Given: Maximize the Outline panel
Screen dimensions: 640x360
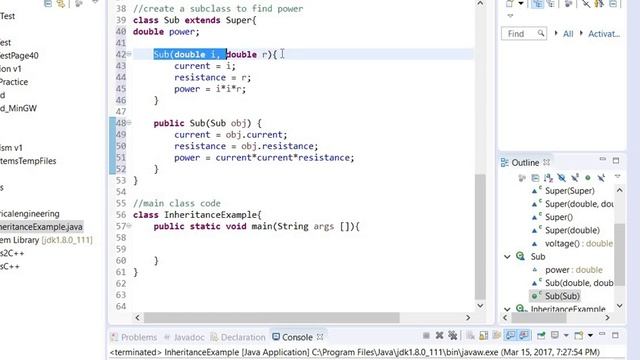Looking at the screenshot, I should click(616, 161).
